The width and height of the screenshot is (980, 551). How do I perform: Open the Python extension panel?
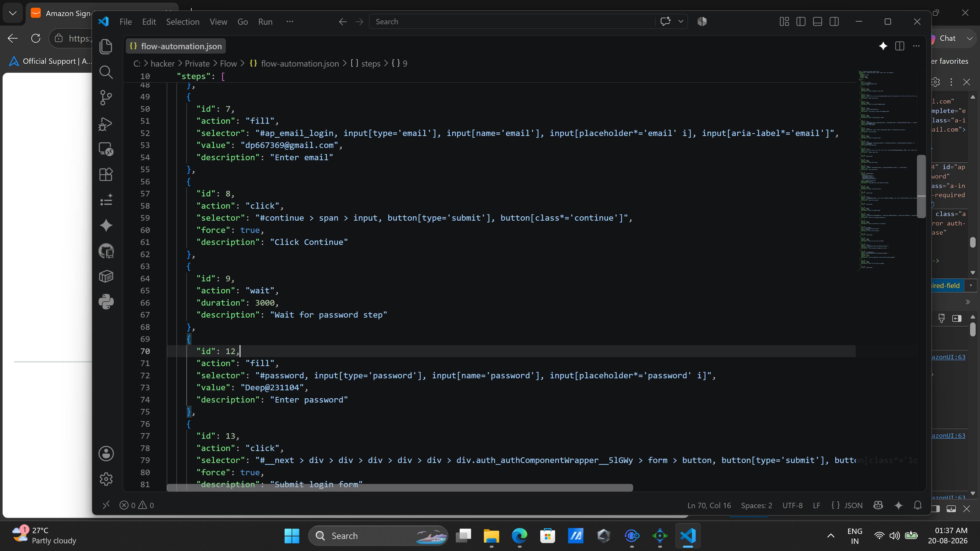coord(106,302)
